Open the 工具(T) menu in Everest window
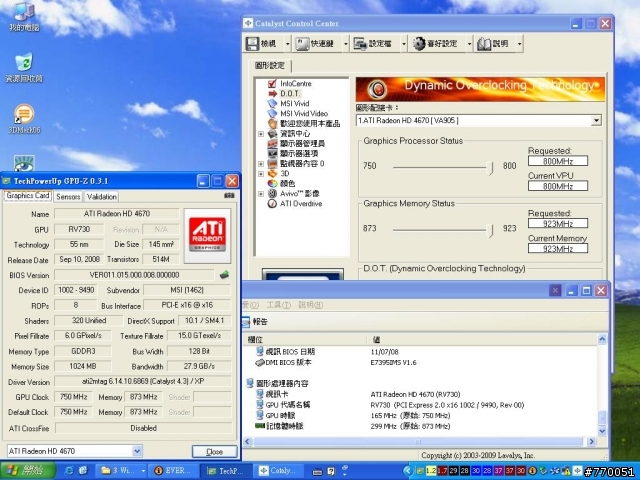Image resolution: width=640 pixels, height=480 pixels. pyautogui.click(x=278, y=305)
